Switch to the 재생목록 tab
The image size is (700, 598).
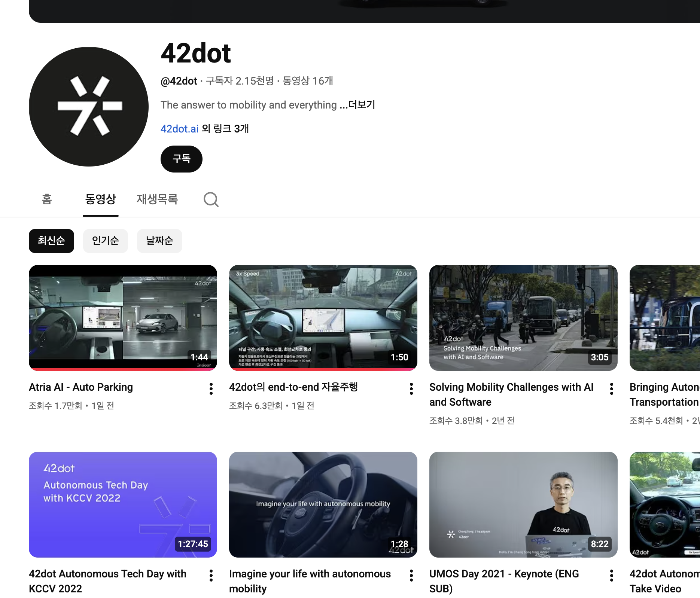pos(157,199)
